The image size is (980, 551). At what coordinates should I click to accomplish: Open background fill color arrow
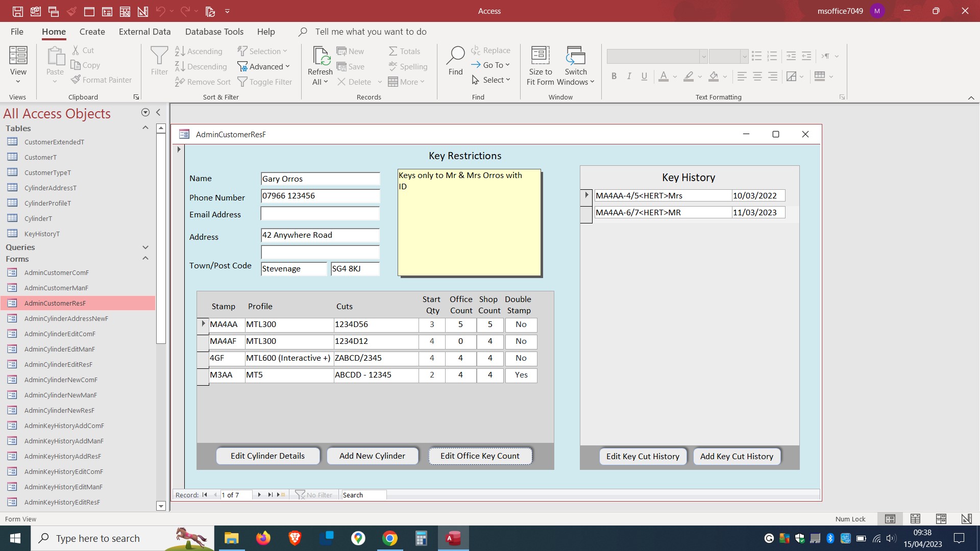click(x=725, y=77)
